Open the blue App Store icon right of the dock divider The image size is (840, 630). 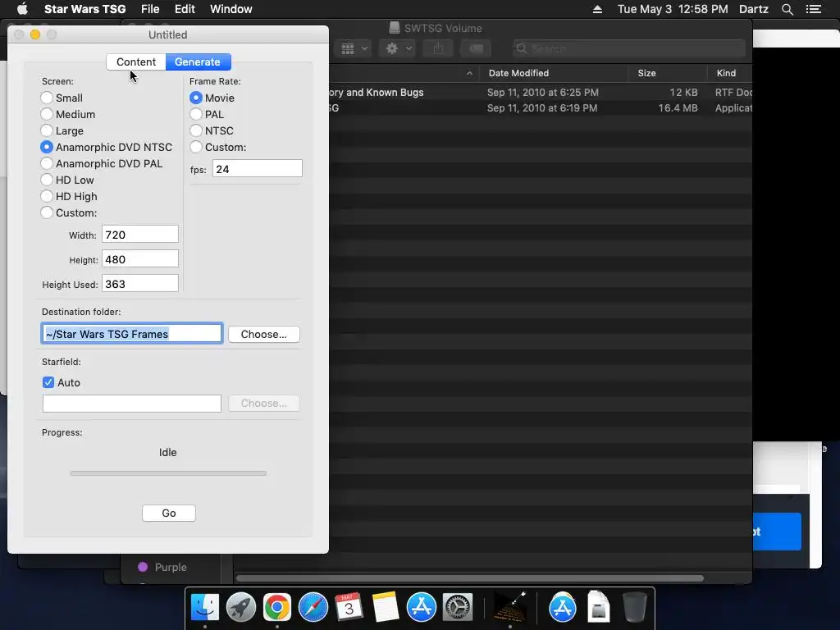[x=562, y=607]
